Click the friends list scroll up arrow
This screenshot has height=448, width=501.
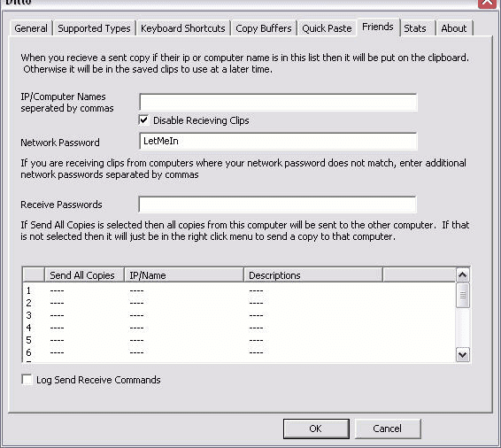(x=463, y=275)
